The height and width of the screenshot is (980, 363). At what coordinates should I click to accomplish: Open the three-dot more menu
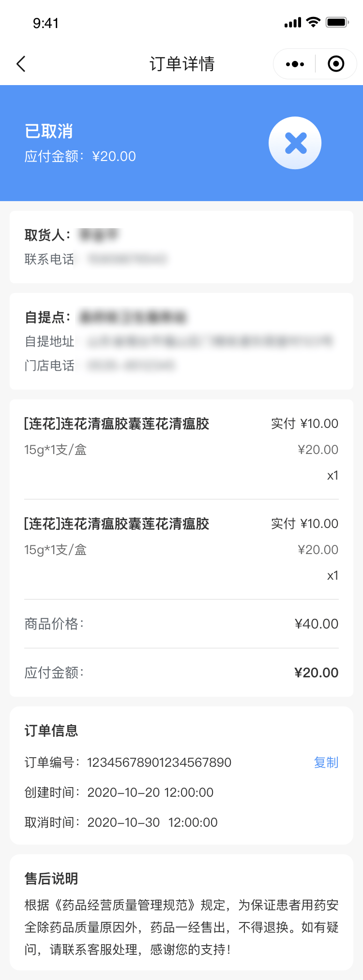[x=295, y=64]
